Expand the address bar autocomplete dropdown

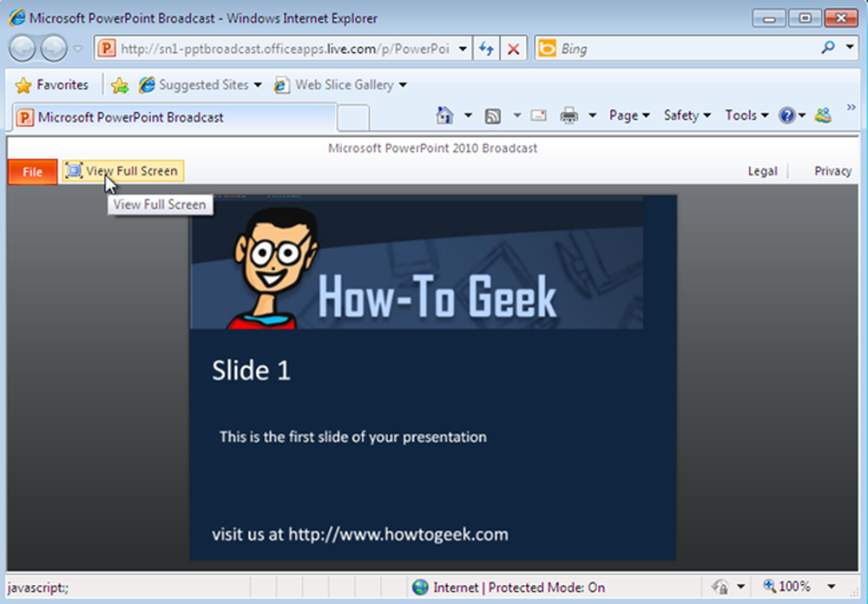[x=463, y=49]
